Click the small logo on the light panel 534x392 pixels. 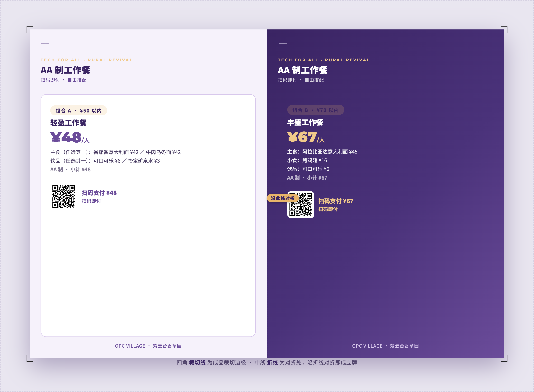tap(45, 44)
